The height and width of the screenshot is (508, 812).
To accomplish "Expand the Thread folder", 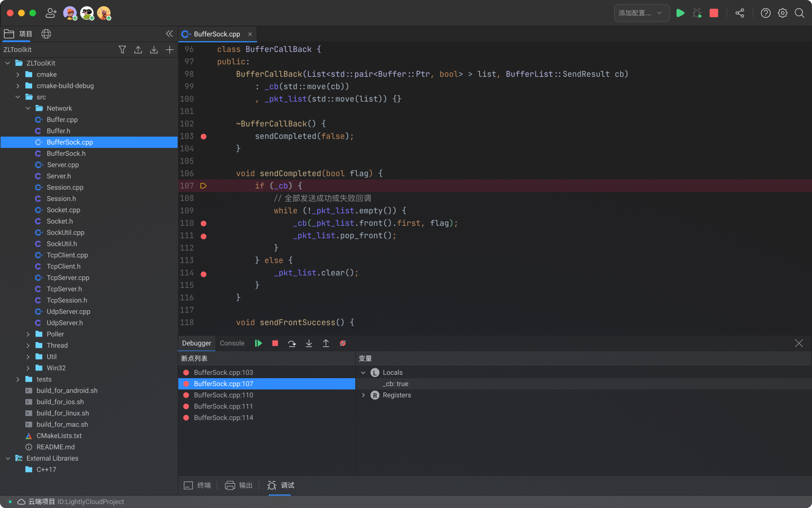I will coord(28,345).
